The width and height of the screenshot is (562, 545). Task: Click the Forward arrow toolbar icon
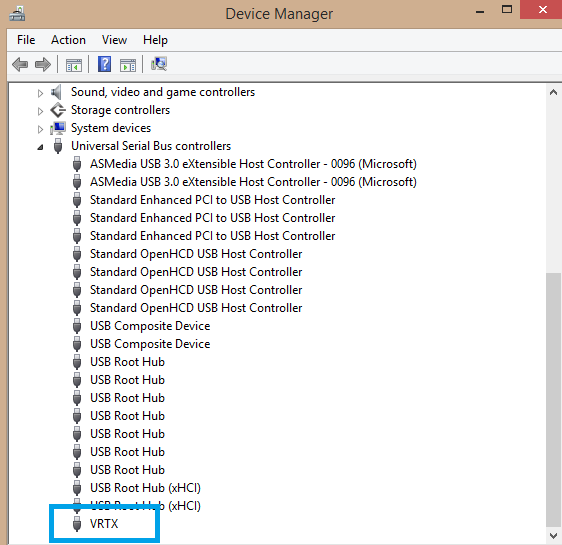(x=43, y=65)
